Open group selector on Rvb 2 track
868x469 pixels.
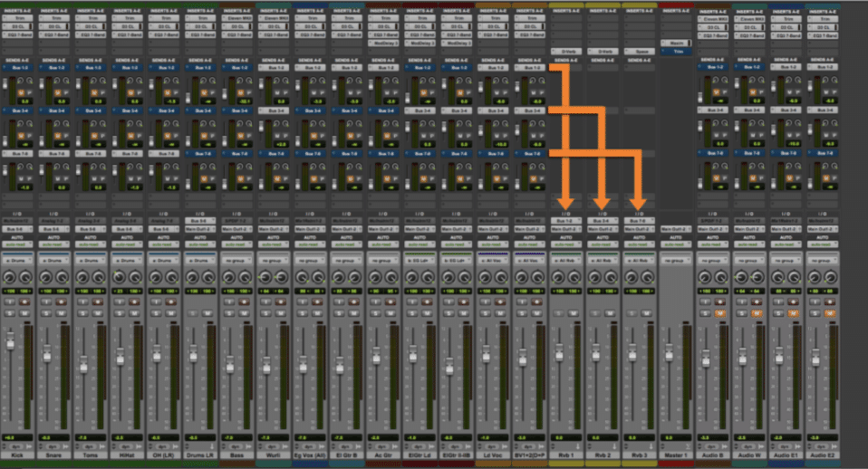[603, 260]
